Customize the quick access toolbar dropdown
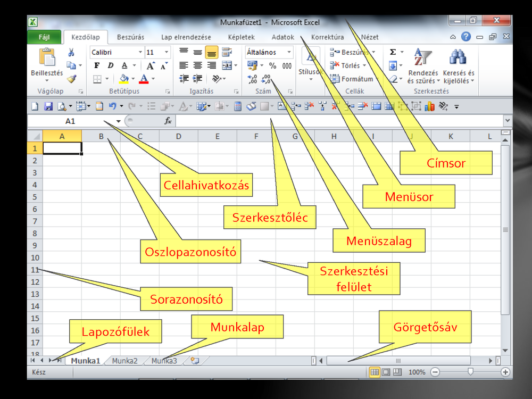The height and width of the screenshot is (399, 532). pyautogui.click(x=456, y=107)
